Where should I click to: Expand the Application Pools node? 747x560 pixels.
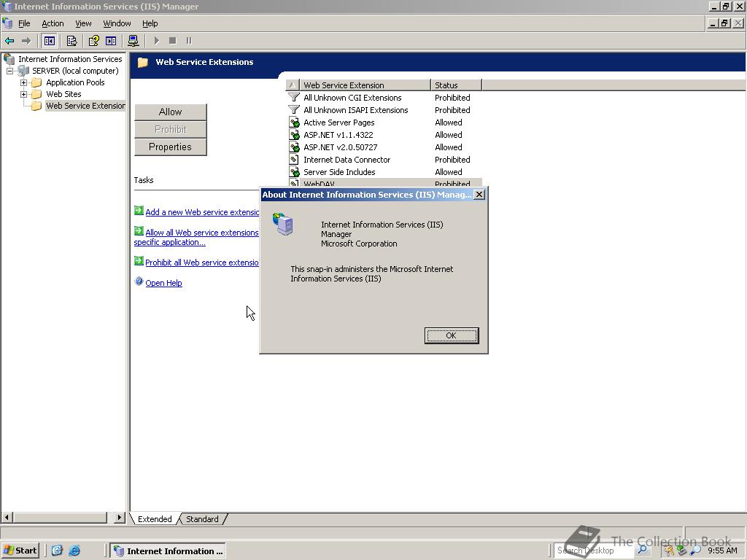click(23, 83)
